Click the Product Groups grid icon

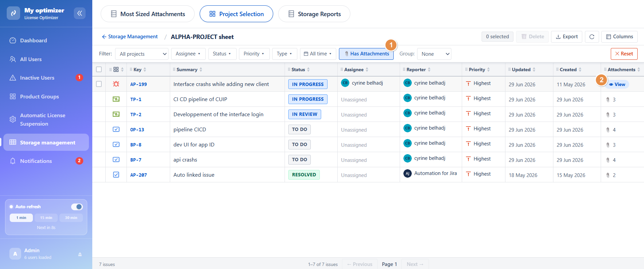(13, 96)
